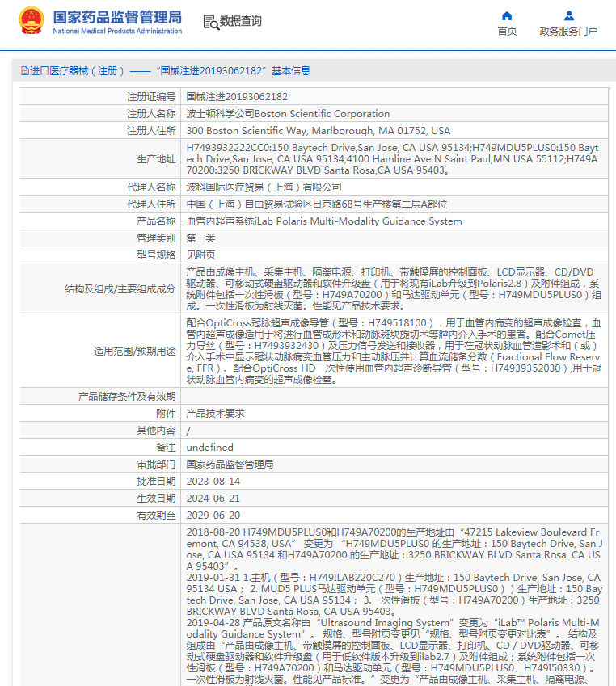Select structure text beginning 产品由成像主机、采集主机

tap(394, 288)
